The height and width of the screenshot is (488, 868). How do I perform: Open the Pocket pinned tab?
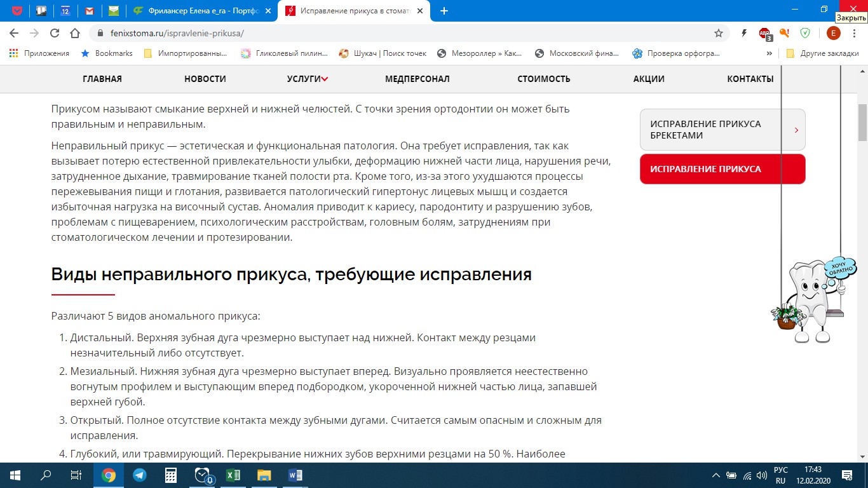[17, 11]
